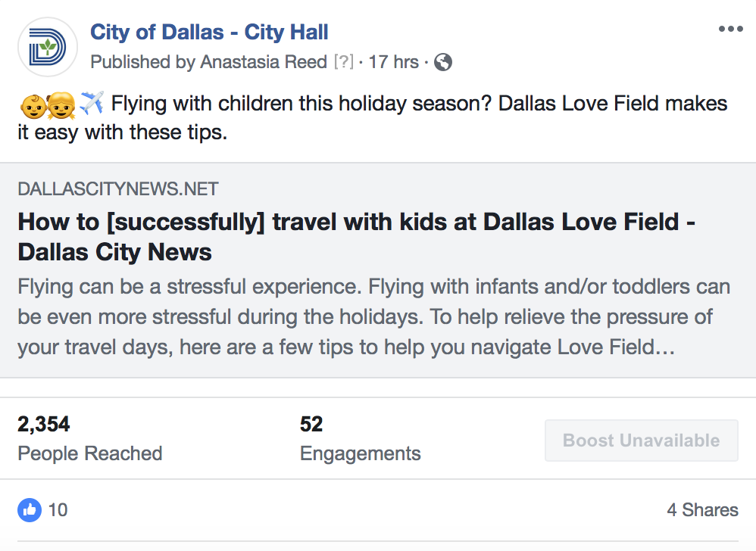Image resolution: width=756 pixels, height=551 pixels.
Task: Click the [?] help marker beside publisher
Action: click(343, 62)
